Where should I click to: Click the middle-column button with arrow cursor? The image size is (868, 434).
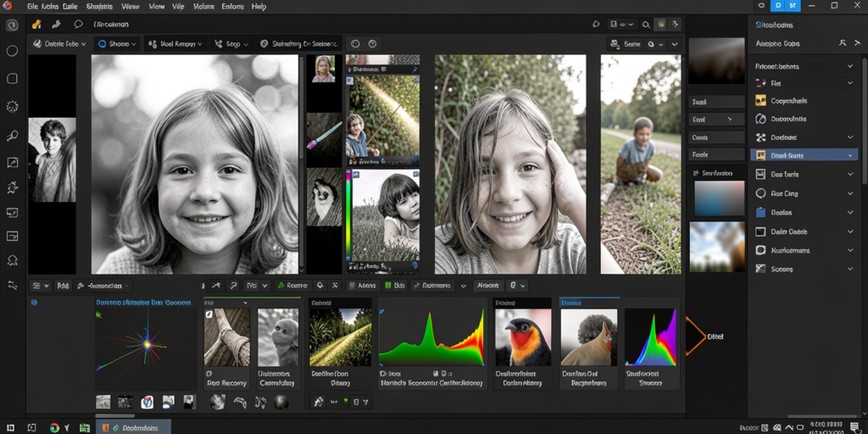716,119
